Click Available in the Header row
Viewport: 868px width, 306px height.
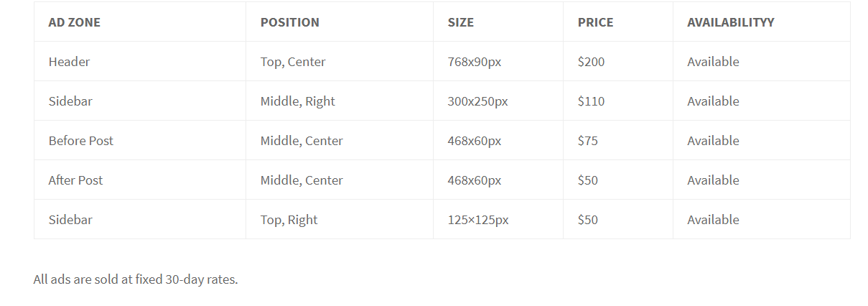pyautogui.click(x=713, y=62)
